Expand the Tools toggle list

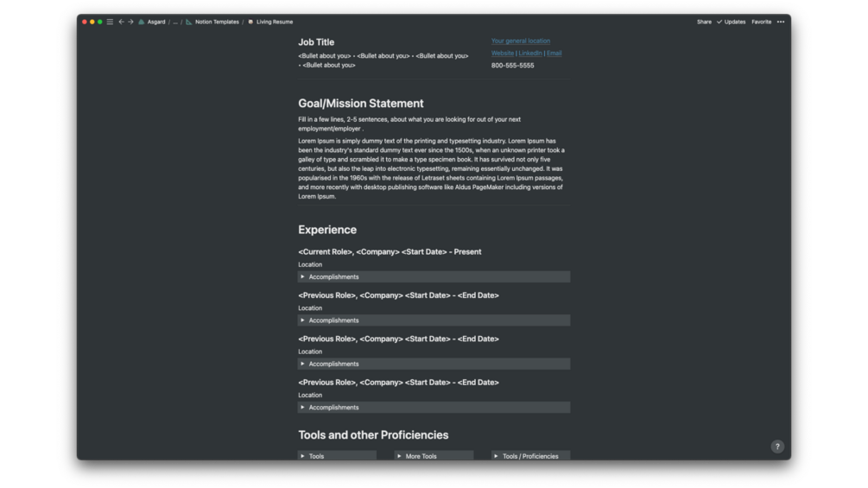tap(302, 456)
